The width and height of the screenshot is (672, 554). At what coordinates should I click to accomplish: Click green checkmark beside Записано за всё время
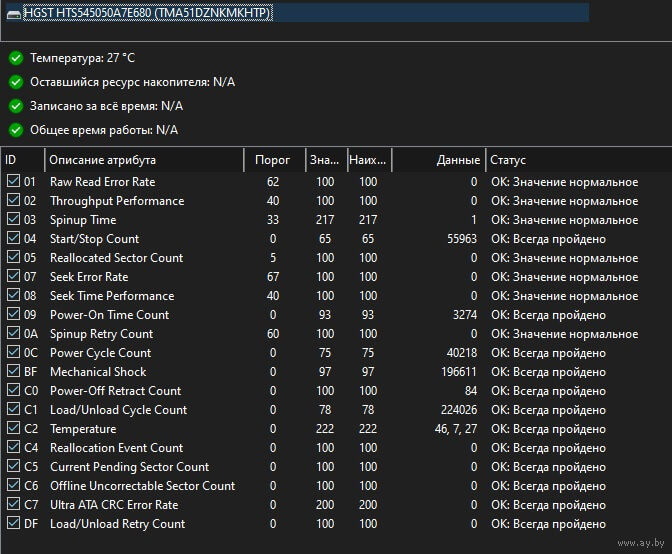(x=16, y=106)
